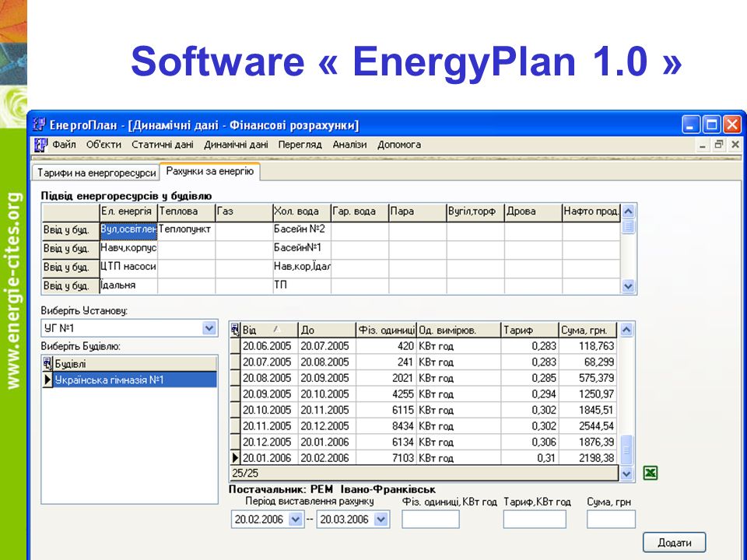Image resolution: width=747 pixels, height=560 pixels.
Task: Sort by the Від column header
Action: tap(269, 330)
